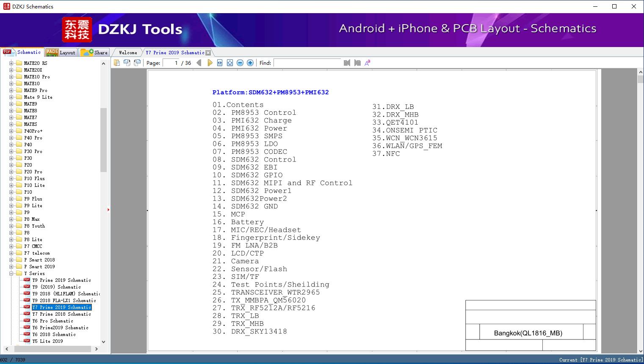Image resolution: width=644 pixels, height=364 pixels.
Task: Find next match icon
Action: tap(357, 63)
